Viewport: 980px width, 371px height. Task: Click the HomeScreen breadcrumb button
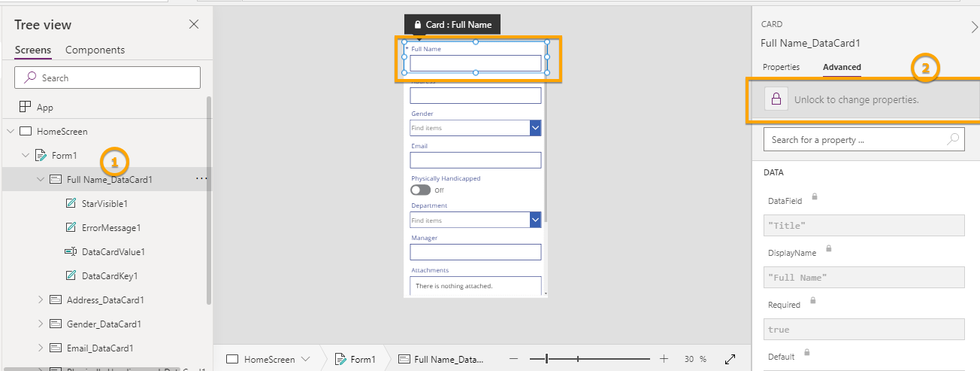269,359
